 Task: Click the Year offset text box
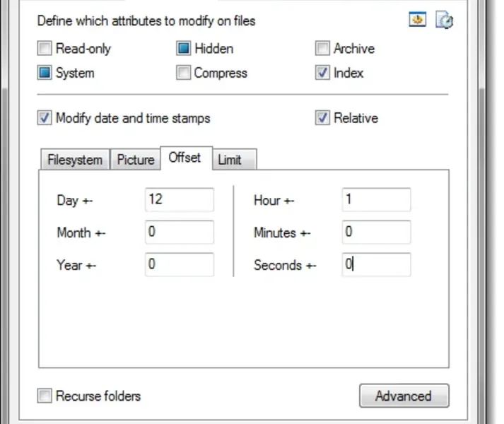pyautogui.click(x=179, y=265)
